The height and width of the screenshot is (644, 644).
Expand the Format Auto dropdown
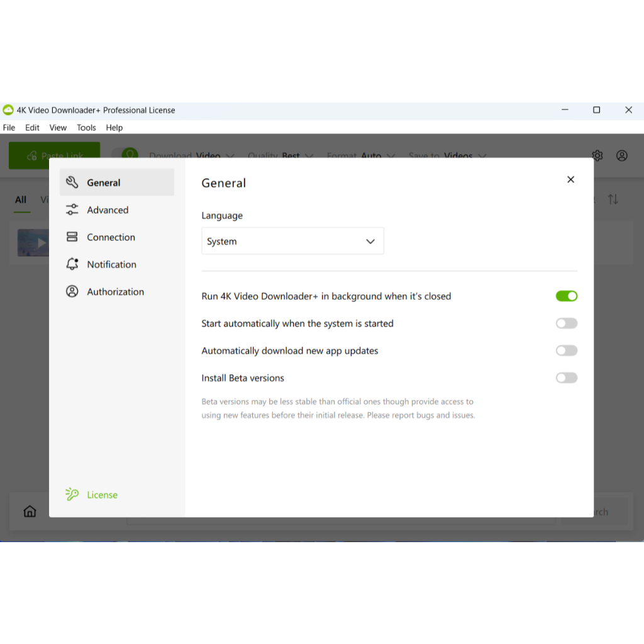[362, 155]
